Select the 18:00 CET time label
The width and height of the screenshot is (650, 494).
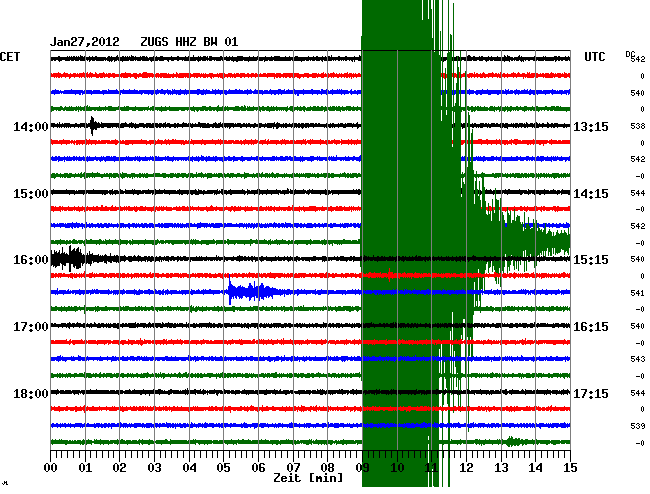(31, 393)
